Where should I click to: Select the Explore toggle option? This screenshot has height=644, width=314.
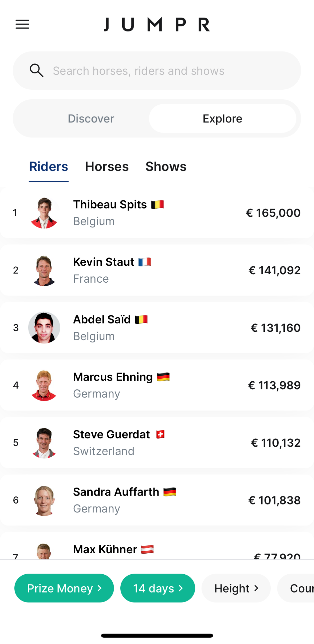point(223,119)
